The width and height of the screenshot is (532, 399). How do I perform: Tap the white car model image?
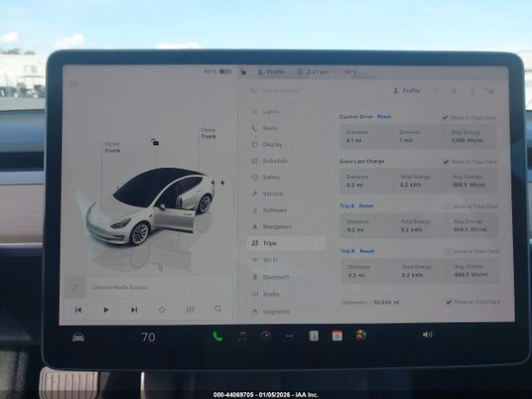151,206
